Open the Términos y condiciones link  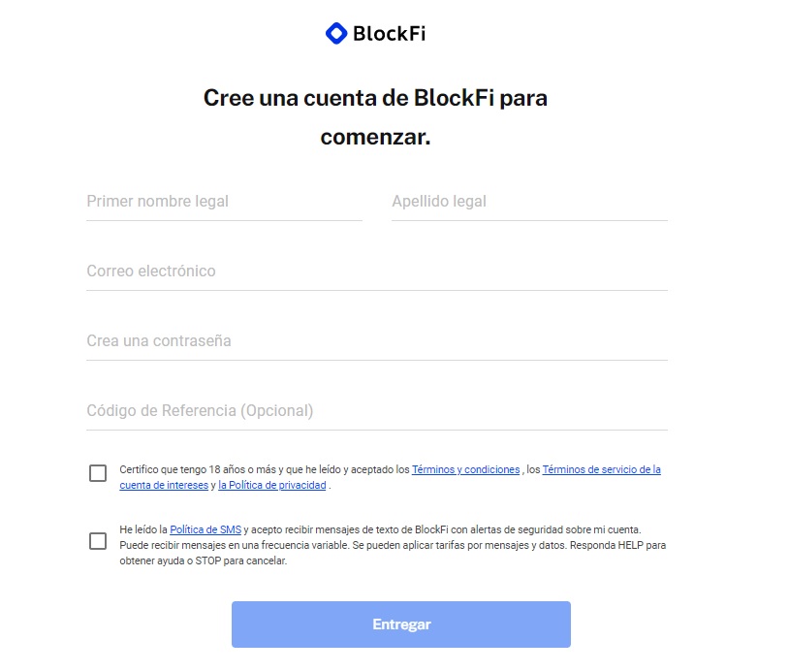tap(465, 469)
